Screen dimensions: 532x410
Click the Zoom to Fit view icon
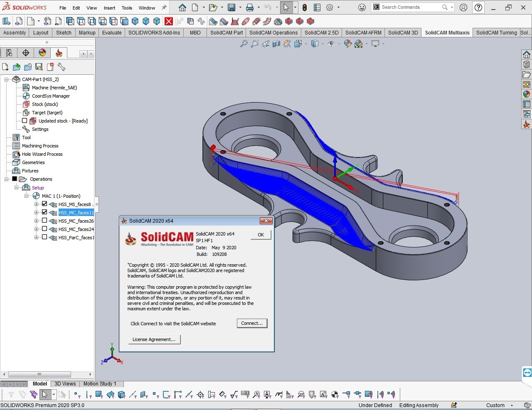[x=244, y=44]
